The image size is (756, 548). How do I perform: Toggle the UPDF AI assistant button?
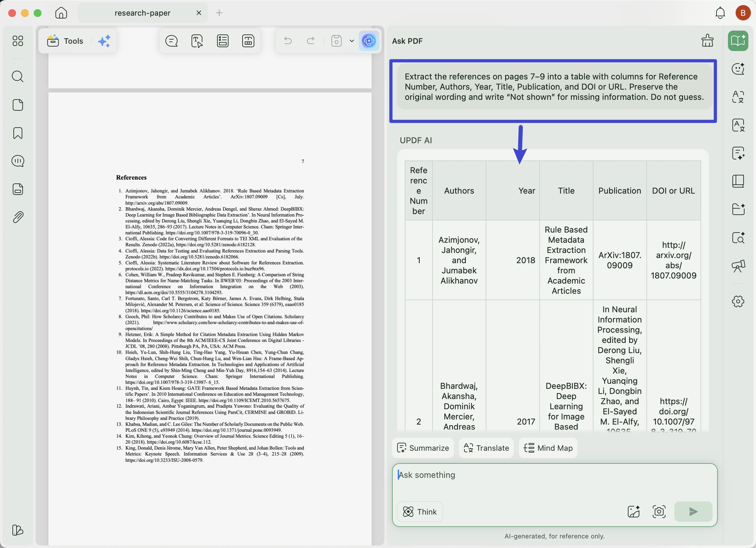(369, 41)
